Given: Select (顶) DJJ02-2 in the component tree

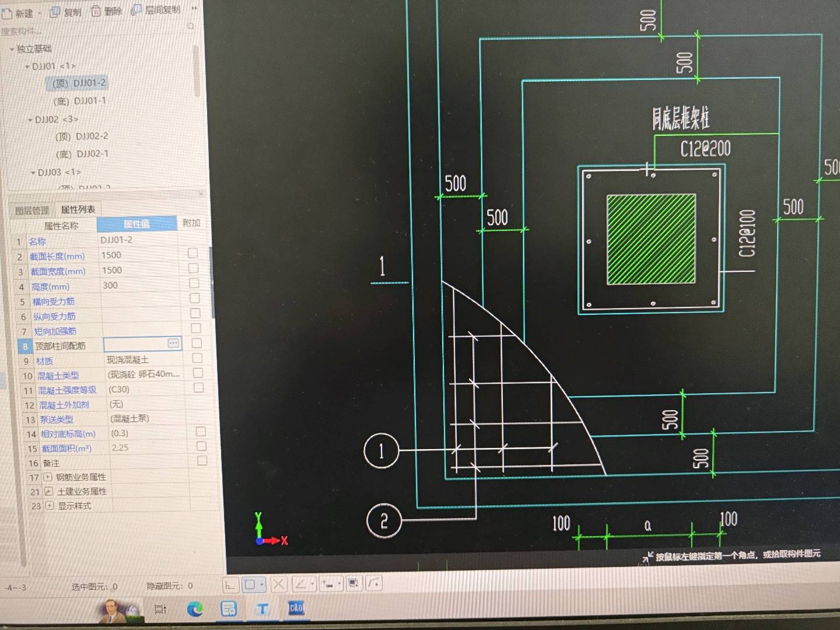Looking at the screenshot, I should pos(82,136).
